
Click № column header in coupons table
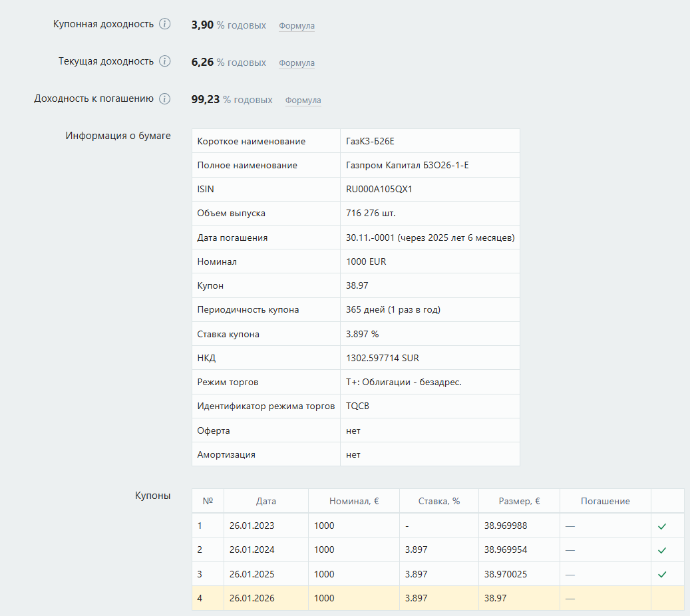[x=208, y=501]
